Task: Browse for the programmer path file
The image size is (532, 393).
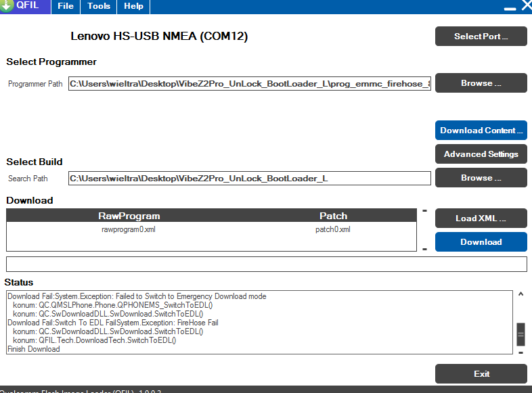Action: (481, 83)
